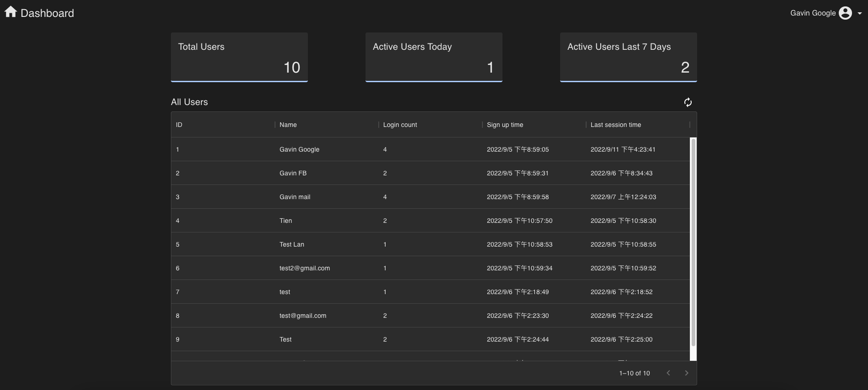Sort by the Login count column header
Image resolution: width=868 pixels, height=390 pixels.
tap(430, 125)
